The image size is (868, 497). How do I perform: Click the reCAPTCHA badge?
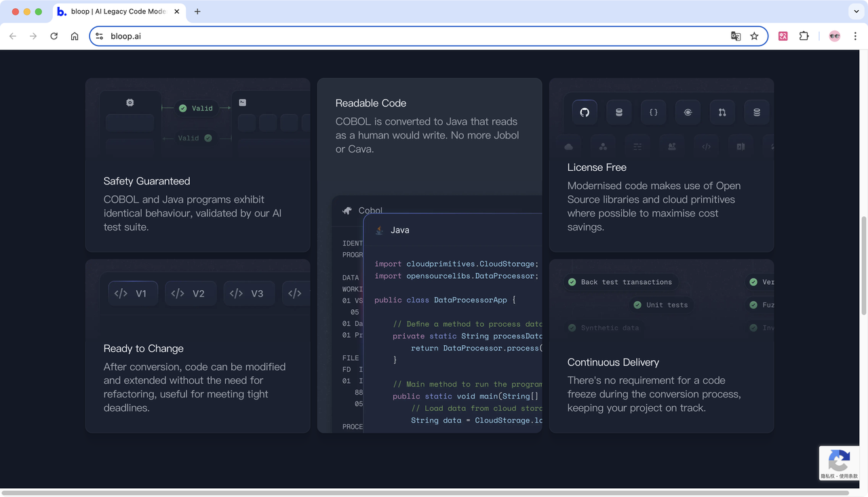pyautogui.click(x=840, y=463)
